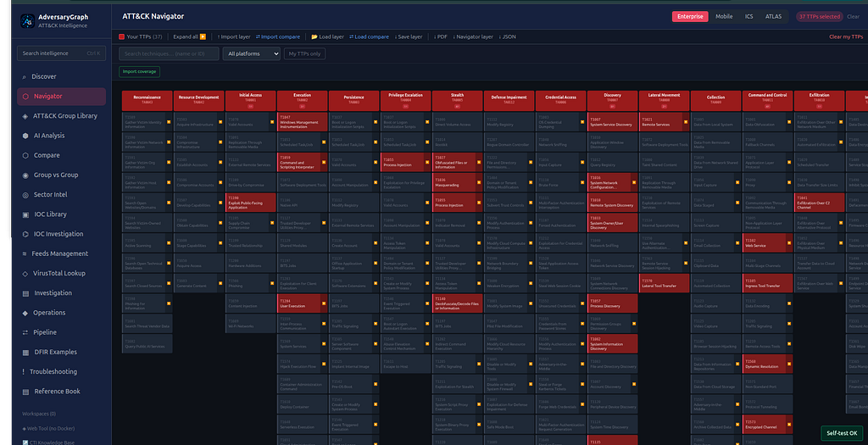Image resolution: width=868 pixels, height=445 pixels.
Task: Click the Reconnaissance tactic header
Action: (147, 101)
